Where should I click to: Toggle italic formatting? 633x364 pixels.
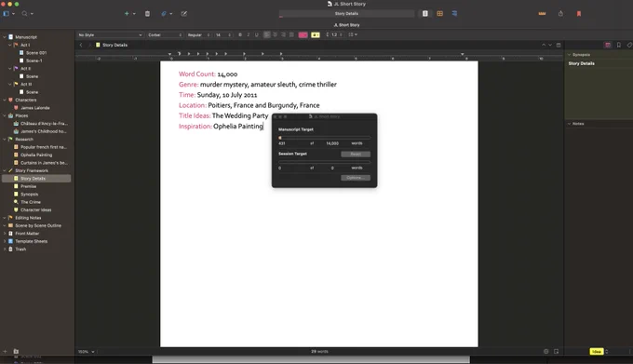(x=248, y=35)
